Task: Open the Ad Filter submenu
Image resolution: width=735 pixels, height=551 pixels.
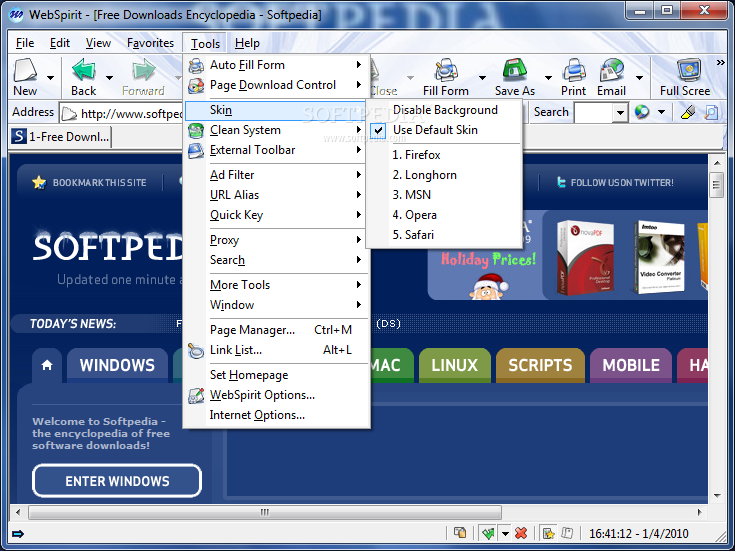Action: coord(277,175)
